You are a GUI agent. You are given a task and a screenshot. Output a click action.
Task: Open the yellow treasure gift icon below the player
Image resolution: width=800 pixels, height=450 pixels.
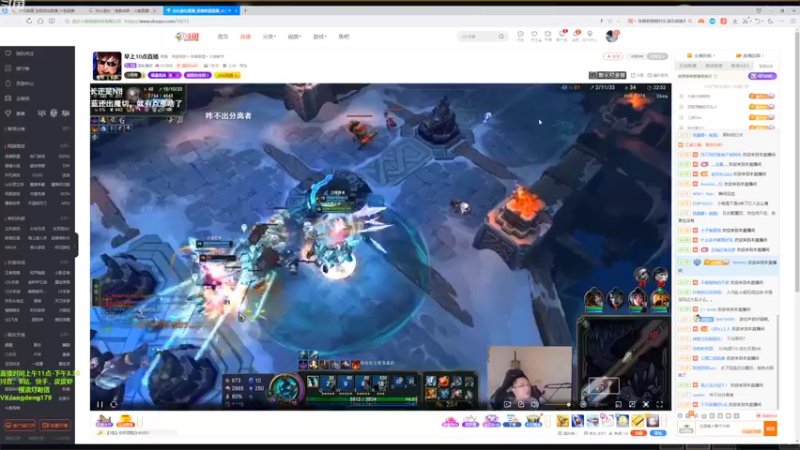click(125, 421)
